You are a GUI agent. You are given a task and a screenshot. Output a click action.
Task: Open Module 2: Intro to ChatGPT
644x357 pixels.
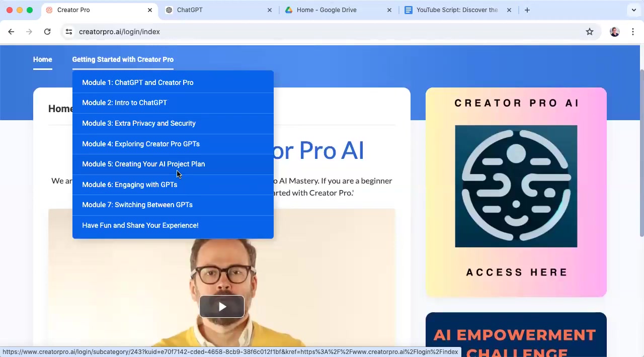[173, 103]
